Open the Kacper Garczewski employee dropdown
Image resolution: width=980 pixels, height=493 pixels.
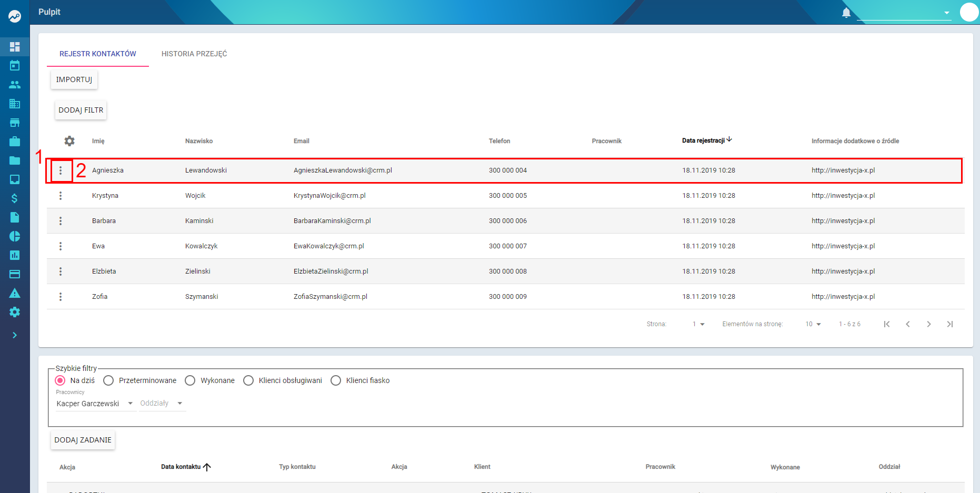pos(95,404)
